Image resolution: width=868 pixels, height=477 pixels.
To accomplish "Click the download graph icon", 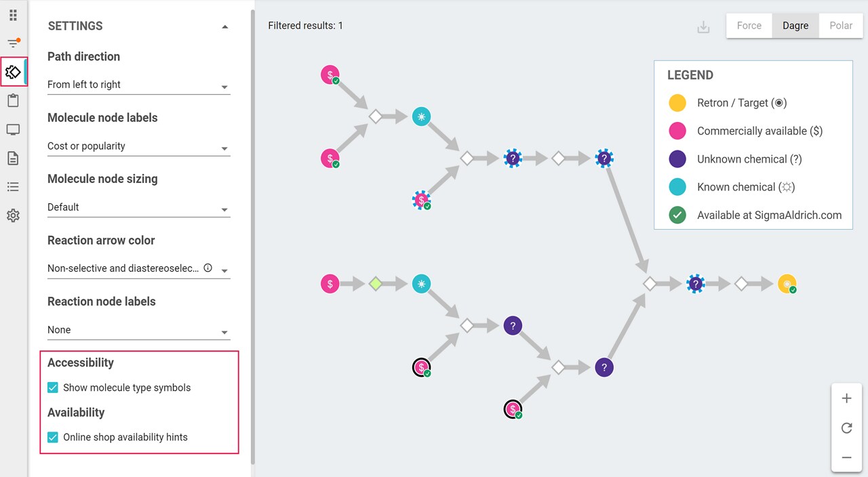I will click(703, 27).
